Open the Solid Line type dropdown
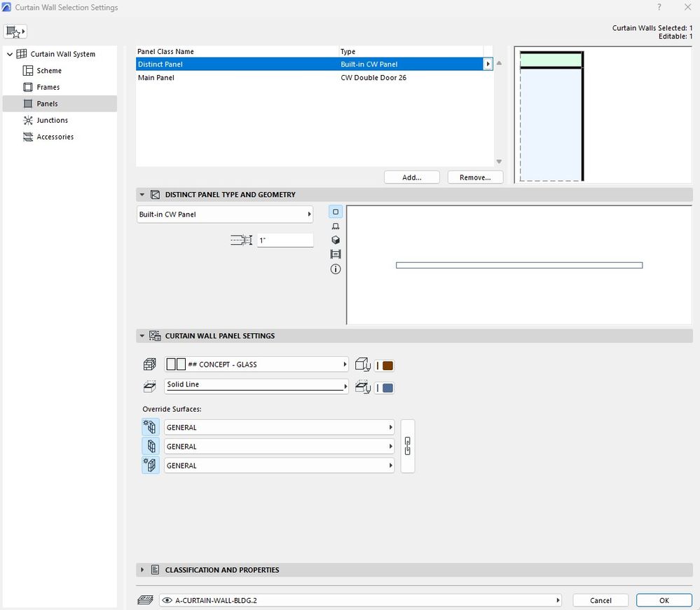The height and width of the screenshot is (610, 700). pos(256,386)
